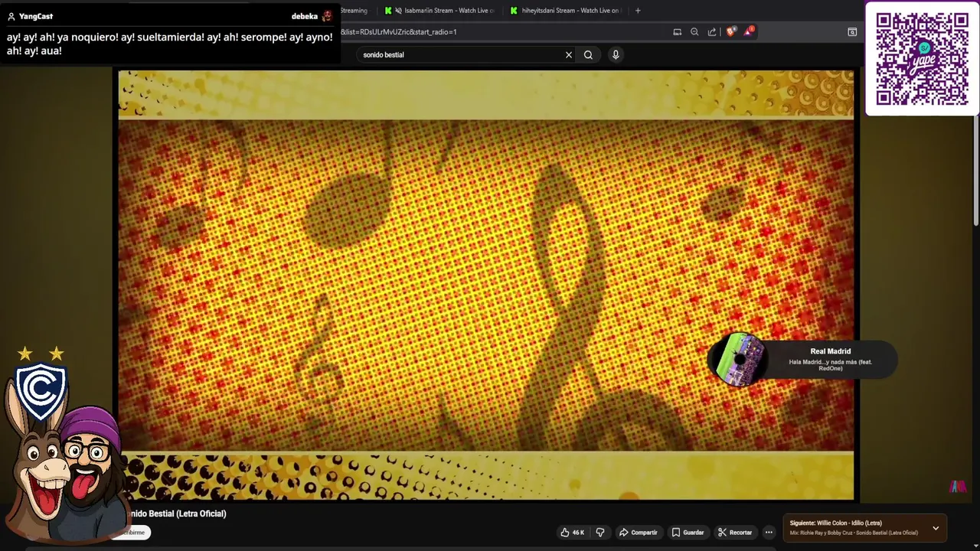Viewport: 980px width, 551px height.
Task: Click the scroll-down arrow at bottom right
Action: click(x=975, y=545)
